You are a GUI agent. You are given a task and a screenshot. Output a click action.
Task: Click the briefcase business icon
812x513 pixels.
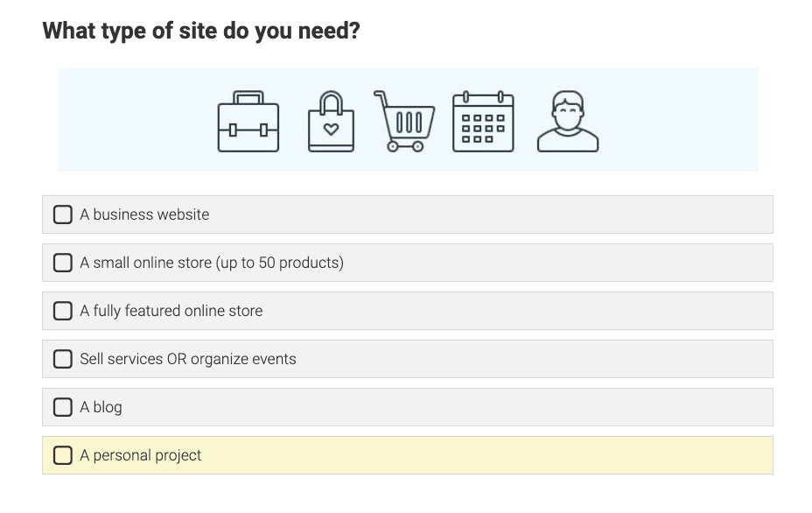248,122
